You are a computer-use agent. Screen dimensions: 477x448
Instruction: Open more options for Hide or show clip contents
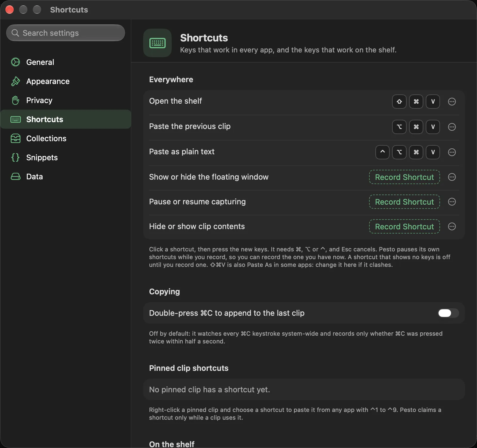click(452, 226)
